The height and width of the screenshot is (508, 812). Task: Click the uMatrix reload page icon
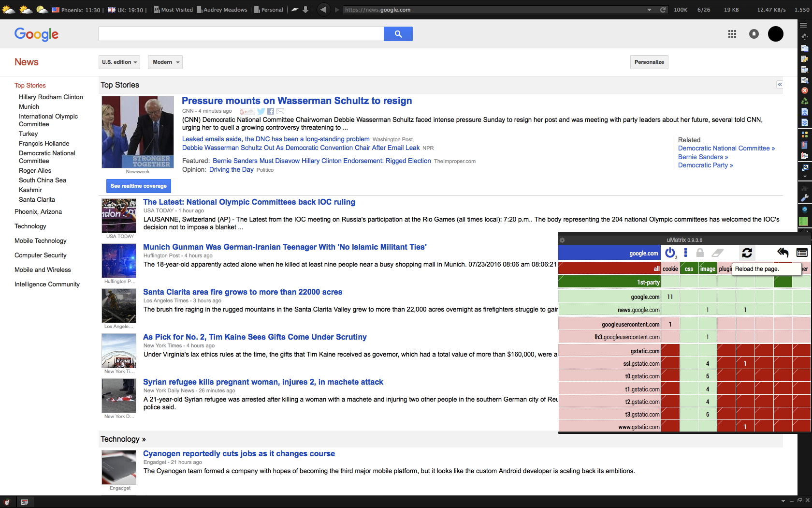[x=747, y=253]
